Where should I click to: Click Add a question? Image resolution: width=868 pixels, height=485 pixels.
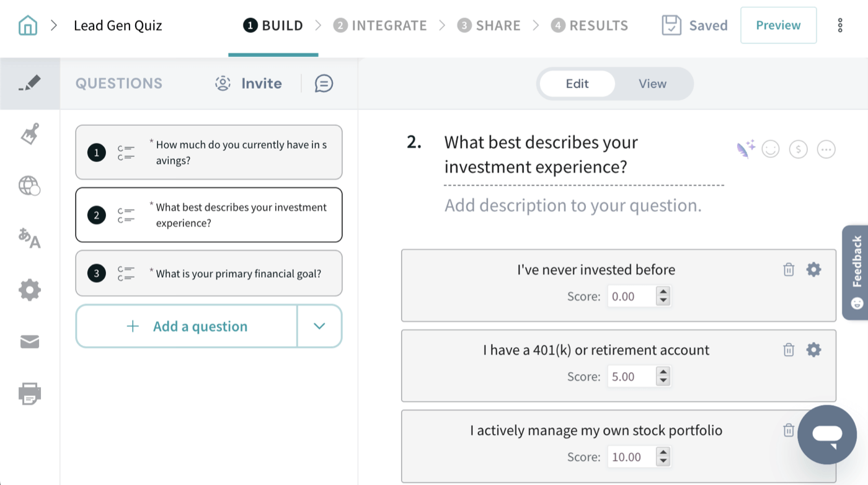tap(187, 326)
